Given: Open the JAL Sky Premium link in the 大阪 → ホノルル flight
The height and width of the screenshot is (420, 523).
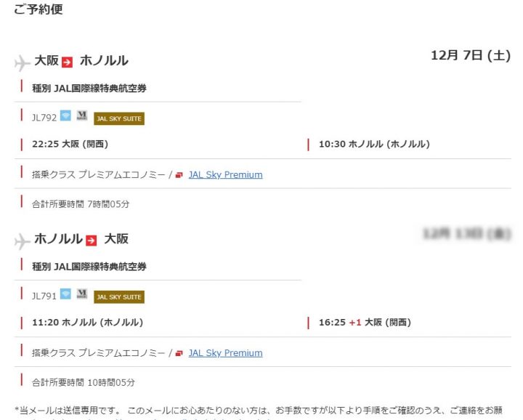Looking at the screenshot, I should coord(225,174).
